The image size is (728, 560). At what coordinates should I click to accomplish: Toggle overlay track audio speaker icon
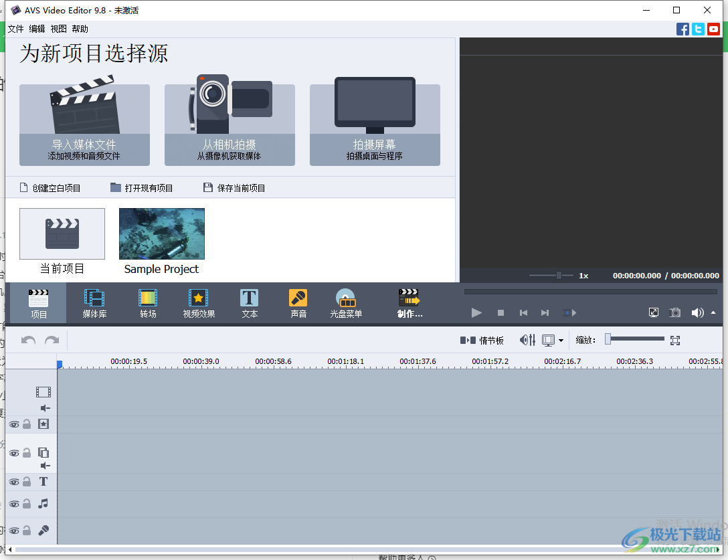pyautogui.click(x=45, y=466)
